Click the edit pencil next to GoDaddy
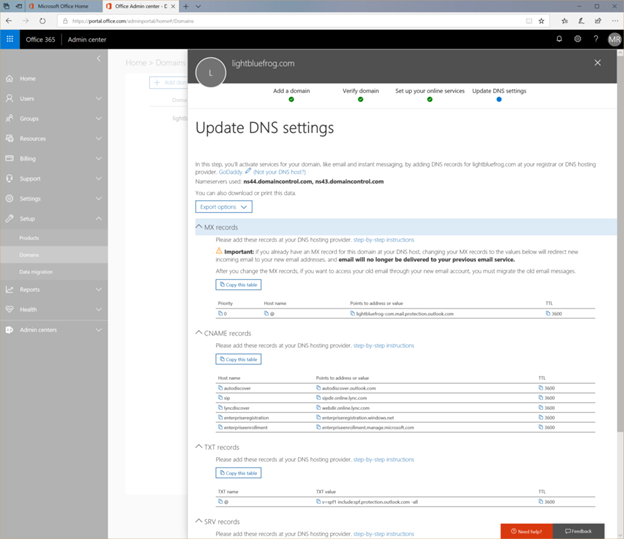This screenshot has width=624, height=539. click(248, 171)
